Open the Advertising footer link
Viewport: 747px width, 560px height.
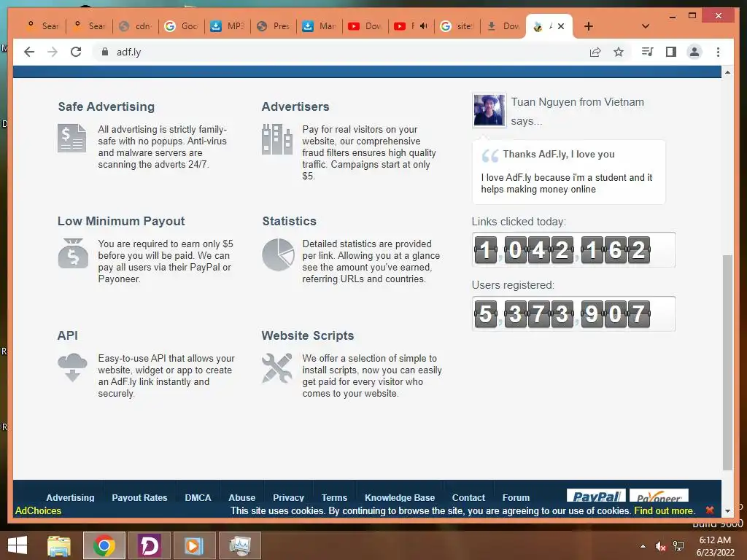pos(70,497)
